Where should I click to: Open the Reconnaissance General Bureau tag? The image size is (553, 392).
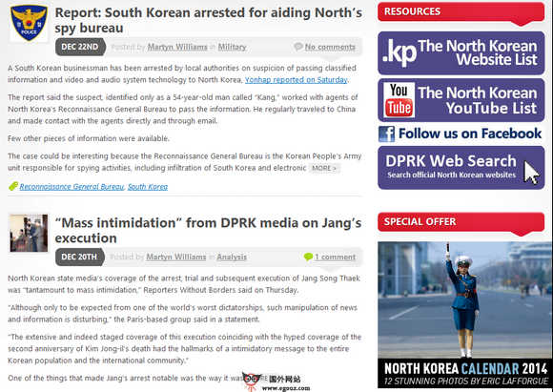click(72, 187)
